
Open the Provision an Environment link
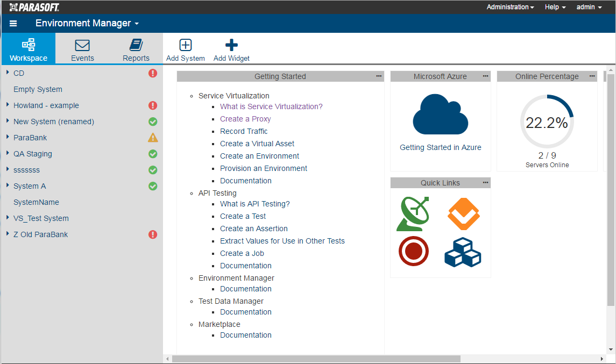pyautogui.click(x=264, y=168)
